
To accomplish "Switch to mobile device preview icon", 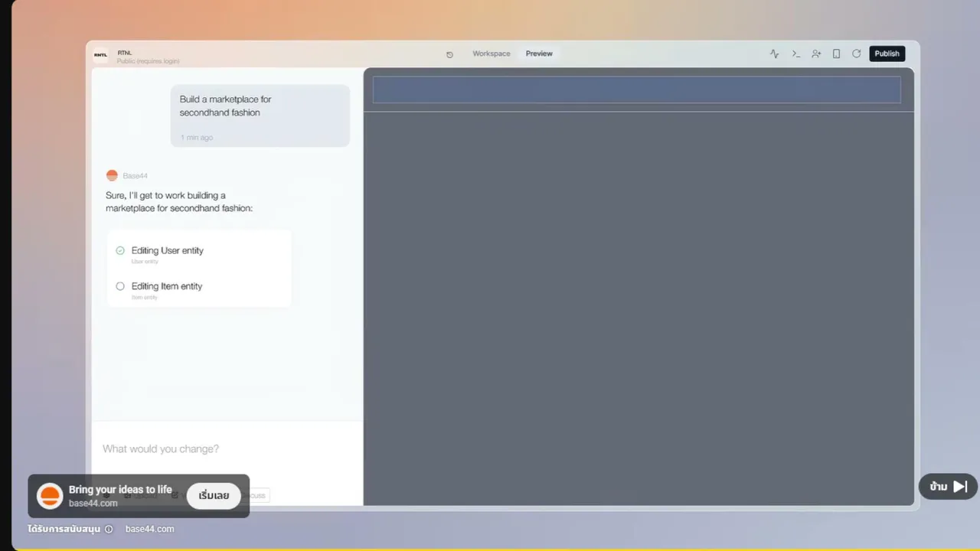I will click(836, 54).
